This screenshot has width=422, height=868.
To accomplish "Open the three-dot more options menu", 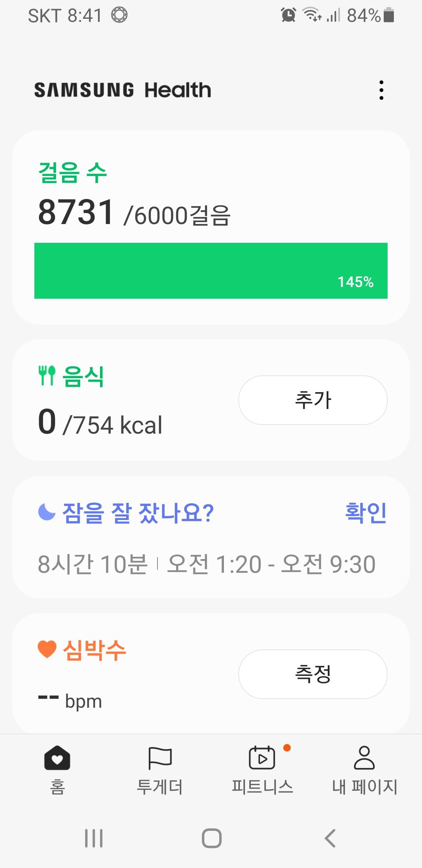I will 381,90.
